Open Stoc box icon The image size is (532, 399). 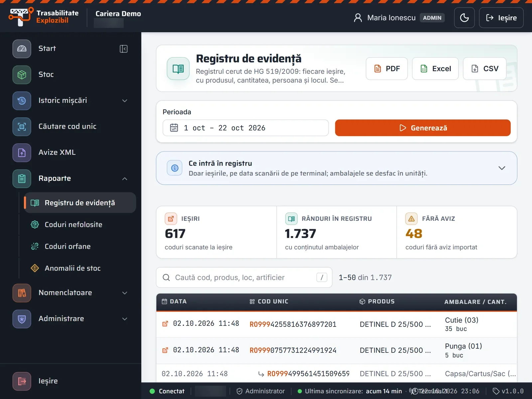[x=22, y=74]
